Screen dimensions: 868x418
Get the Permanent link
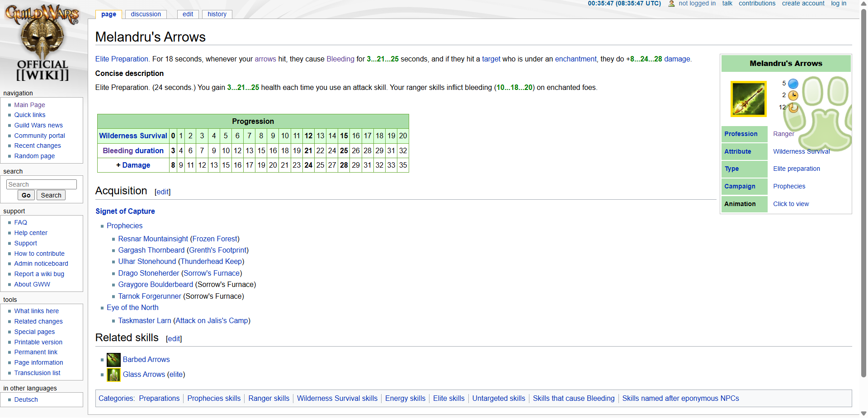click(36, 352)
